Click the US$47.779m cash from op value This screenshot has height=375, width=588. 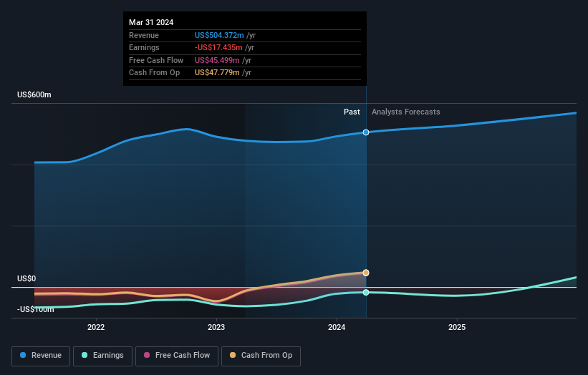(x=217, y=73)
